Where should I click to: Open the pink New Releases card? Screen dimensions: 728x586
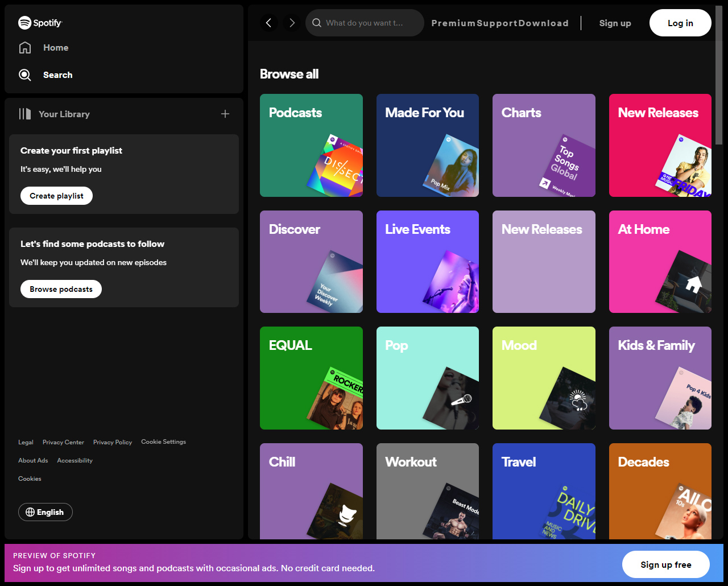660,146
